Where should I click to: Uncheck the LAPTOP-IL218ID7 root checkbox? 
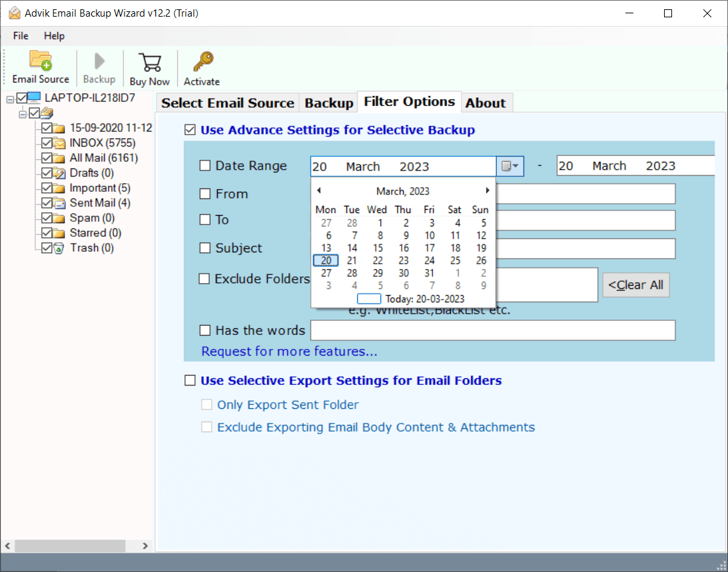click(22, 98)
